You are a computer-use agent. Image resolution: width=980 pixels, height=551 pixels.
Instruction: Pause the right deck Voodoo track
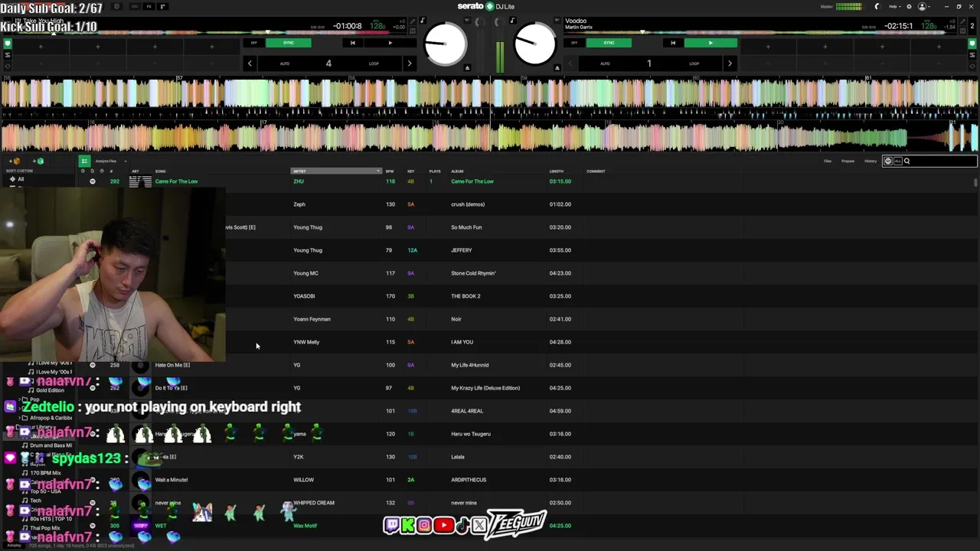coord(710,43)
